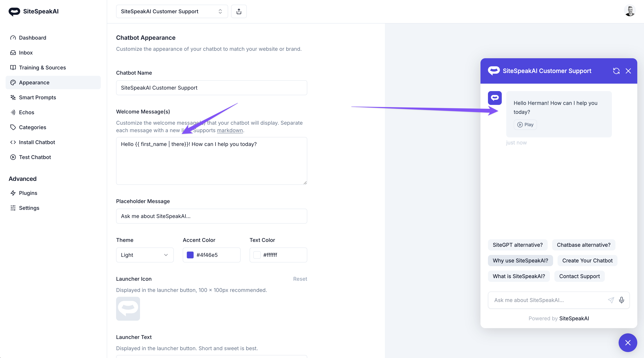644x358 pixels.
Task: Click the Settings sliders icon
Action: pos(13,208)
